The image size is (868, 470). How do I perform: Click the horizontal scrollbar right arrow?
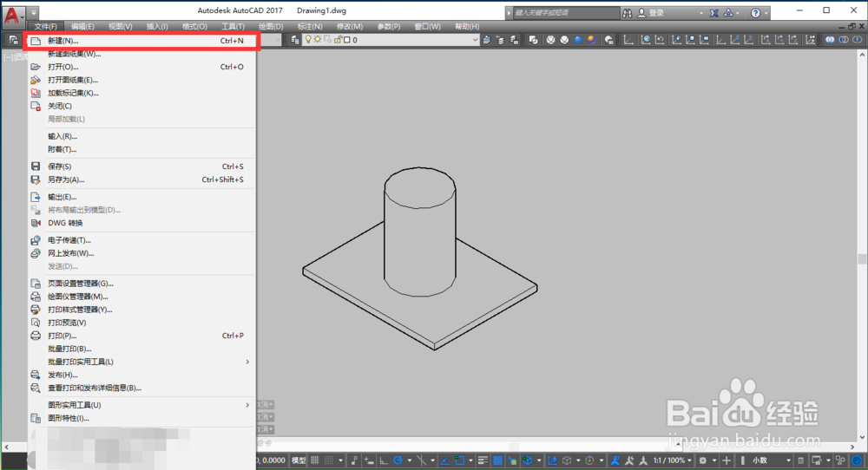coord(853,447)
